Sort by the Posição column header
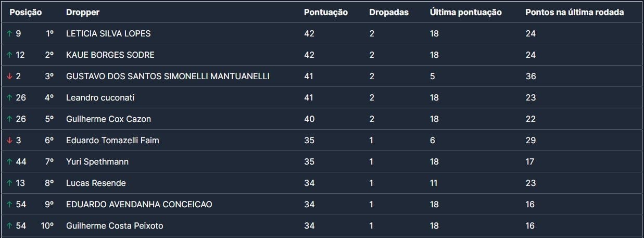 26,12
